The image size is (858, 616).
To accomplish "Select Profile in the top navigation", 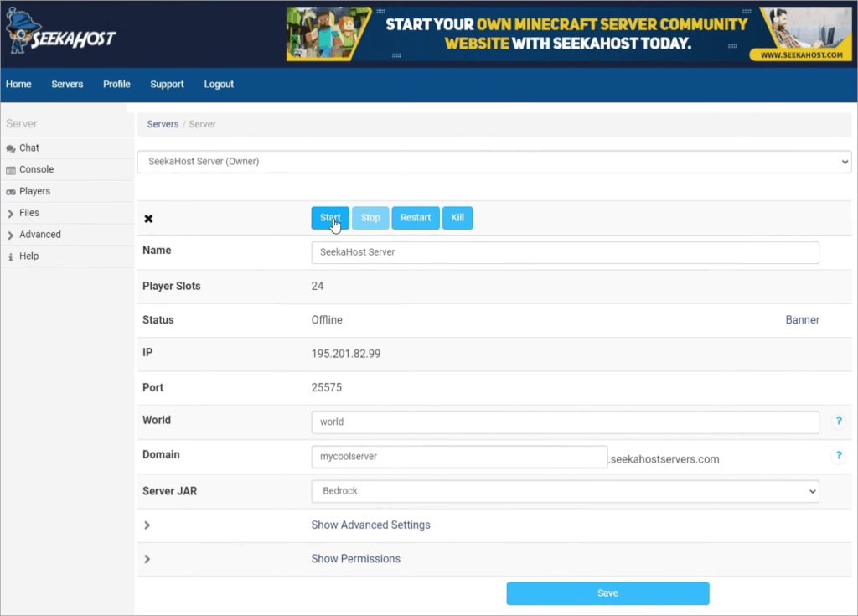I will pyautogui.click(x=116, y=85).
